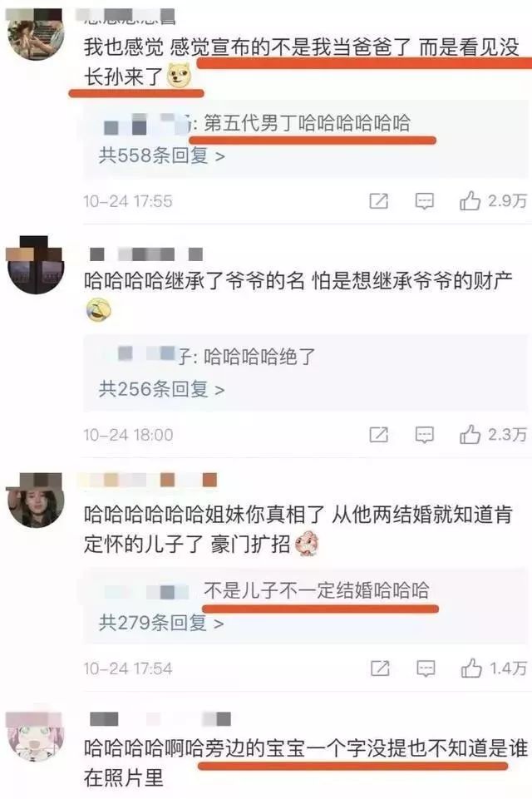Like the comment posted at 10-24 18:00
The width and height of the screenshot is (532, 799).
[470, 435]
